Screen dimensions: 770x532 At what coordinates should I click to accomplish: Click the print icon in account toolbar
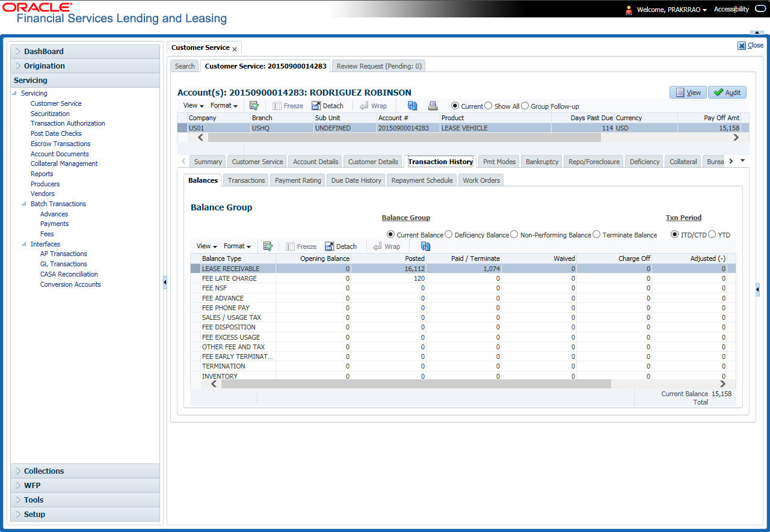point(433,106)
